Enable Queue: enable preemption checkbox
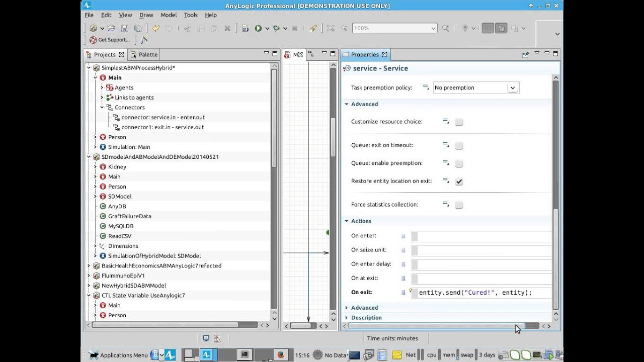Viewport: 644px width, 362px height. coord(459,163)
